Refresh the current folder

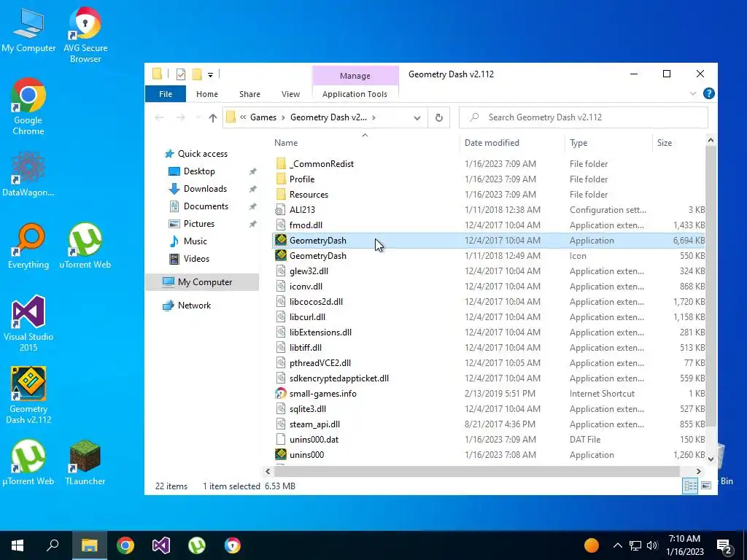pyautogui.click(x=438, y=117)
